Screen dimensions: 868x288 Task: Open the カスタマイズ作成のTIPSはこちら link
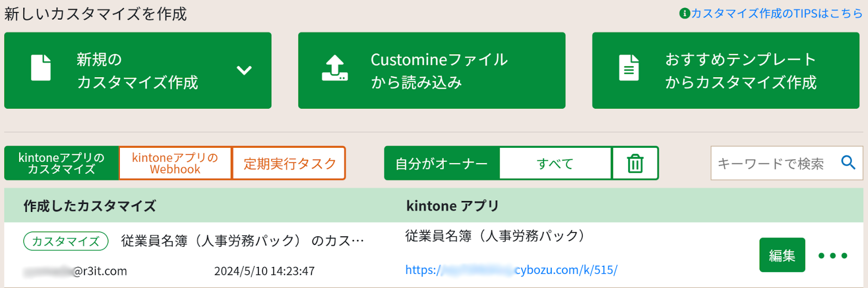click(x=776, y=14)
